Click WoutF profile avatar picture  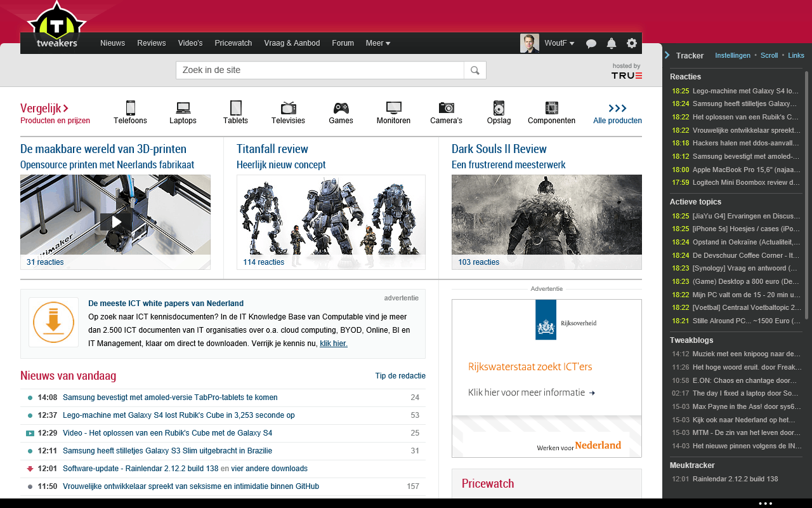(x=530, y=43)
